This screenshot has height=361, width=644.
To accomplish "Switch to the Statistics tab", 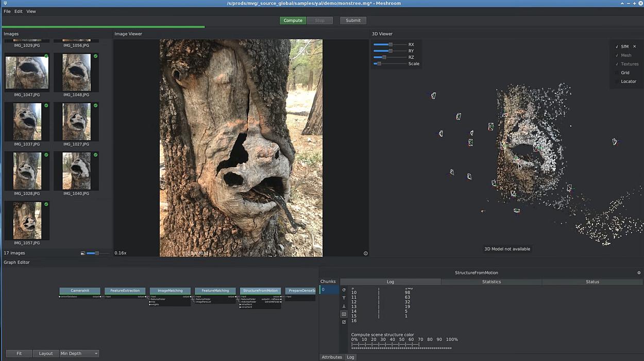I will (492, 282).
